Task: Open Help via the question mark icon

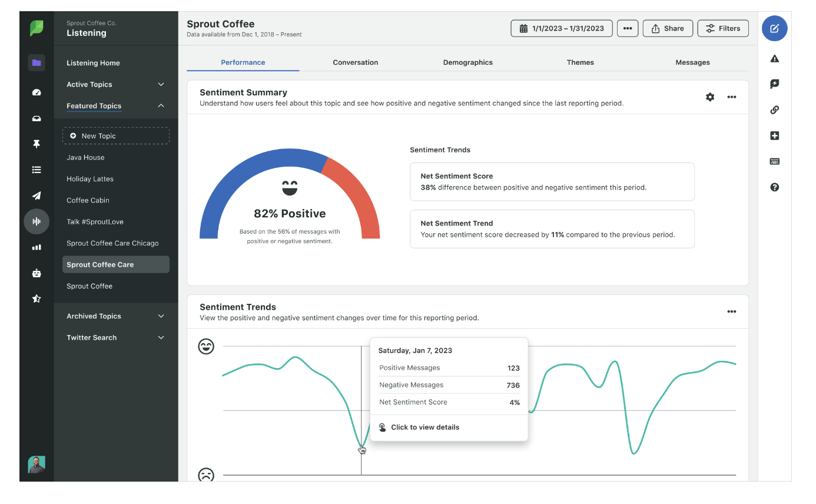Action: click(x=774, y=187)
